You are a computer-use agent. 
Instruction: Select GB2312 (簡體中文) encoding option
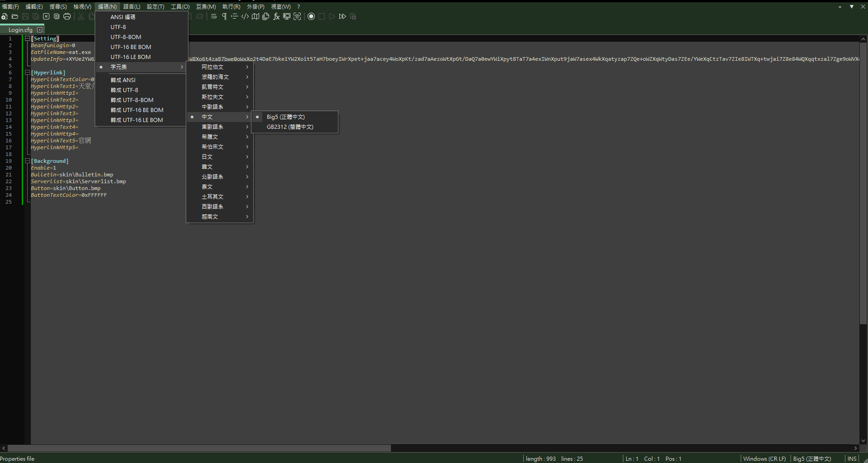coord(295,127)
